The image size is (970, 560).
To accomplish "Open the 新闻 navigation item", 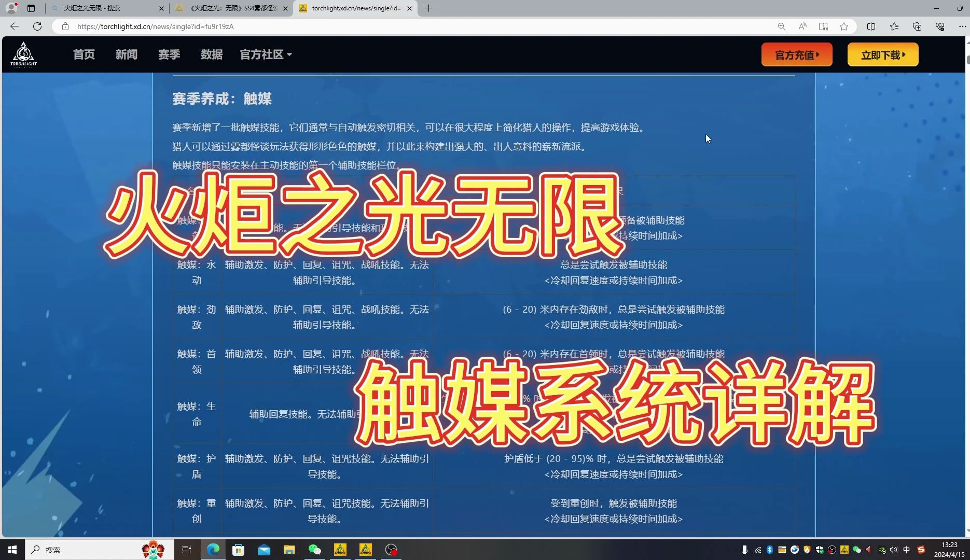I will [x=127, y=54].
